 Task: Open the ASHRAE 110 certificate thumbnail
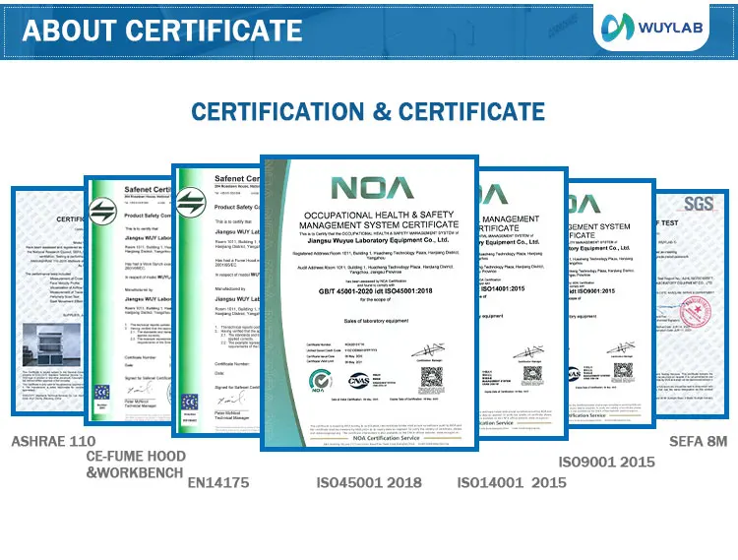pos(47,301)
